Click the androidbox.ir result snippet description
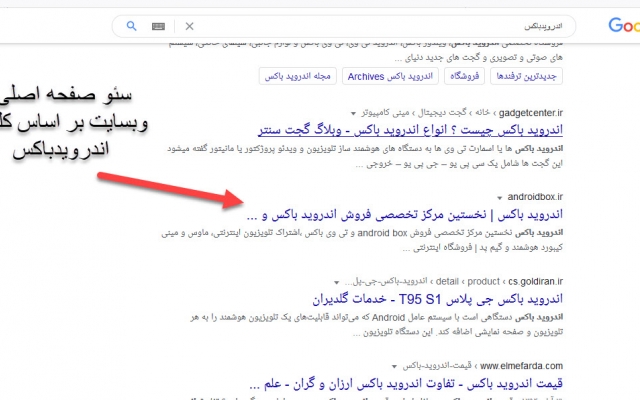 [x=362, y=240]
